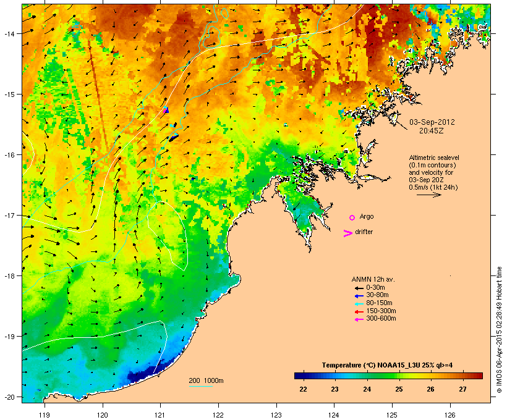Image resolution: width=507 pixels, height=420 pixels.
Task: Click the dark red end of the temperature colorbar
Action: point(479,376)
